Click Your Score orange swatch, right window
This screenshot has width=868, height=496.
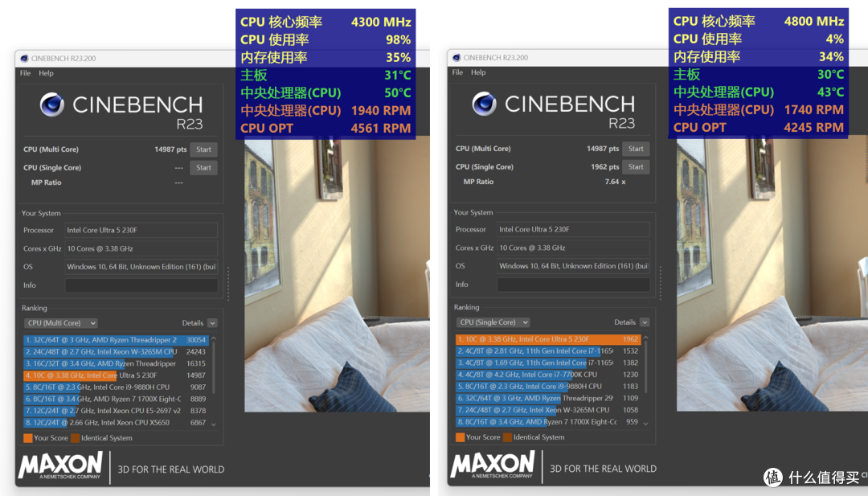460,437
